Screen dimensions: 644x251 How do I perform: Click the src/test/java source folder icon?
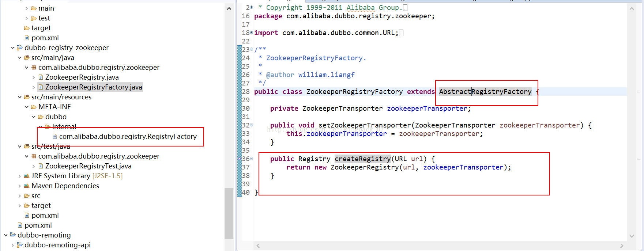(27, 146)
